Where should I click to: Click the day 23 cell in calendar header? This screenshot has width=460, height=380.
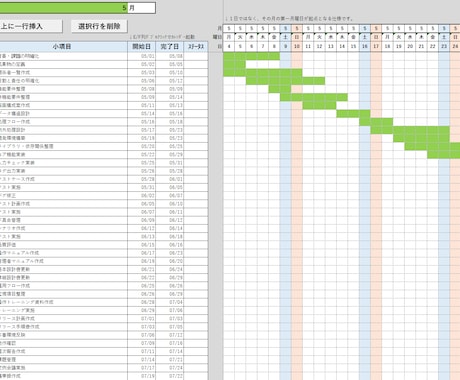point(444,46)
